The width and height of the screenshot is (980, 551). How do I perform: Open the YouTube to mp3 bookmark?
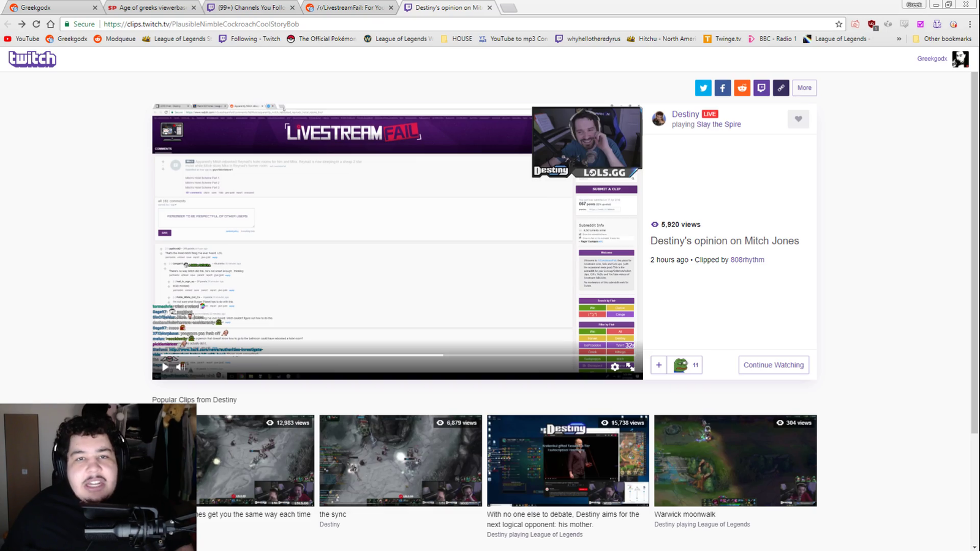click(x=513, y=39)
